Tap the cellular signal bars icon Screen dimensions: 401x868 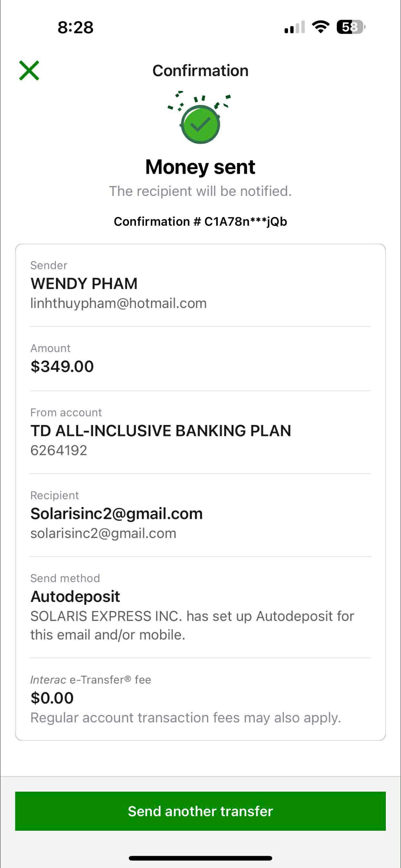294,27
